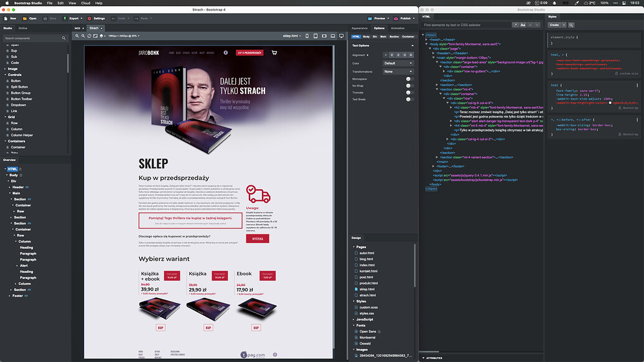Click the search icon in Styles panel
The width and height of the screenshot is (644, 362).
(x=571, y=25)
